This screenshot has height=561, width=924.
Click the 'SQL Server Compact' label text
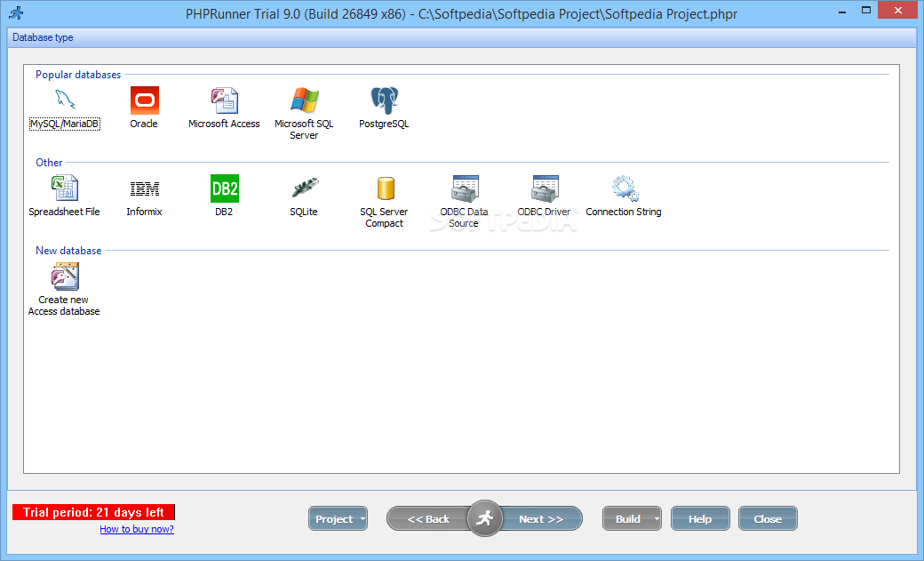[x=384, y=218]
